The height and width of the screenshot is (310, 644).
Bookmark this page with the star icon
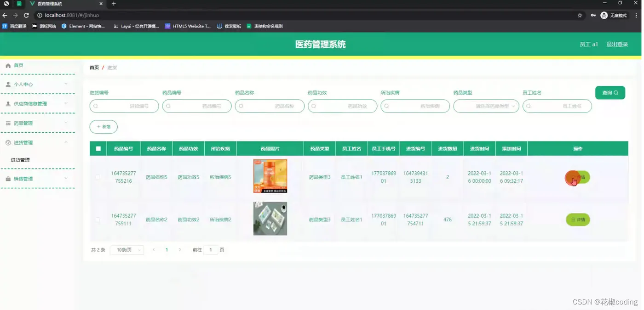coord(580,15)
